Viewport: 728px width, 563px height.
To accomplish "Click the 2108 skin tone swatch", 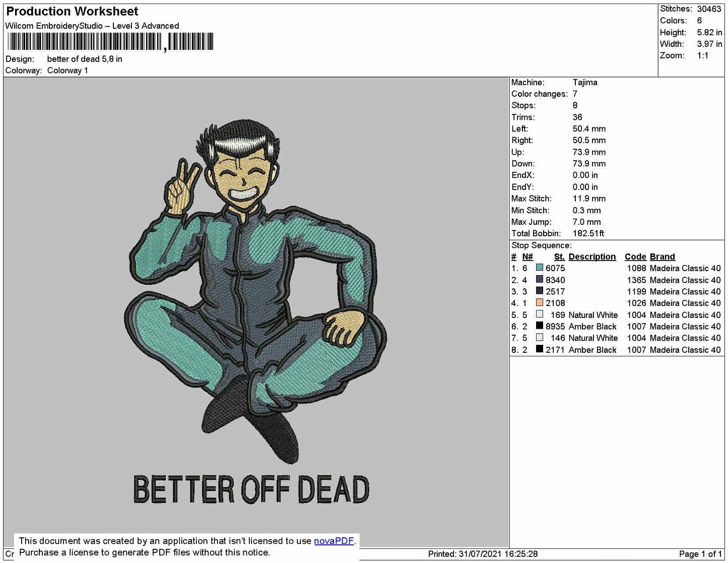I will pyautogui.click(x=540, y=303).
